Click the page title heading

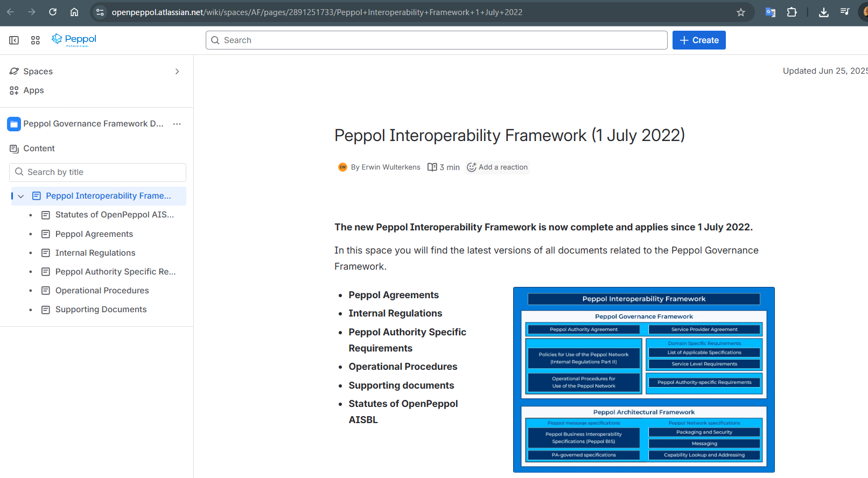click(509, 135)
